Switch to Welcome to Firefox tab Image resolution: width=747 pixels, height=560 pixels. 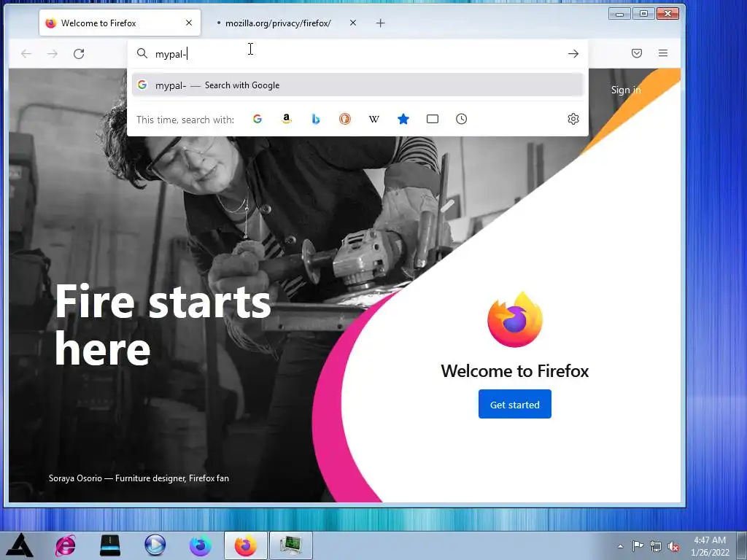[120, 23]
